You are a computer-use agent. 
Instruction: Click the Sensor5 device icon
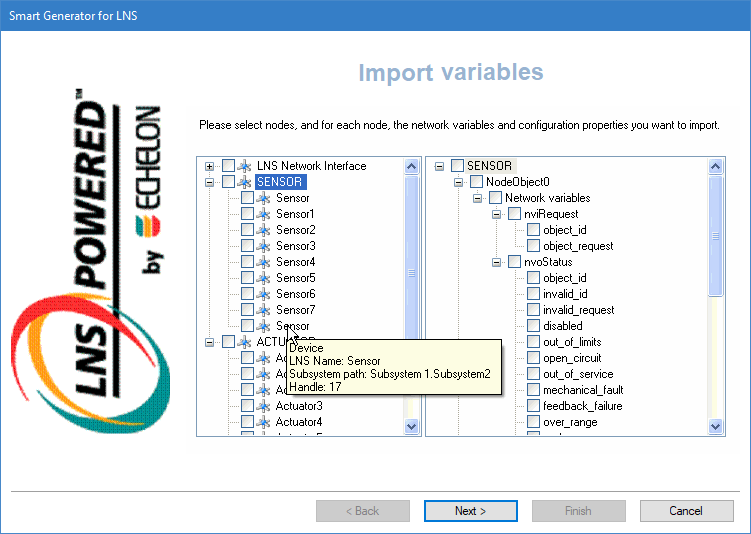pos(264,278)
